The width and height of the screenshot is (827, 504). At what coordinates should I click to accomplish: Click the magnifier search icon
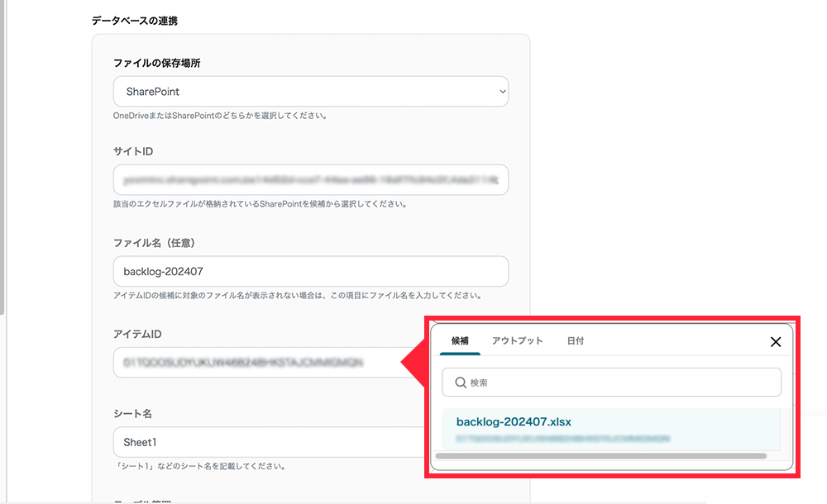[x=461, y=383]
